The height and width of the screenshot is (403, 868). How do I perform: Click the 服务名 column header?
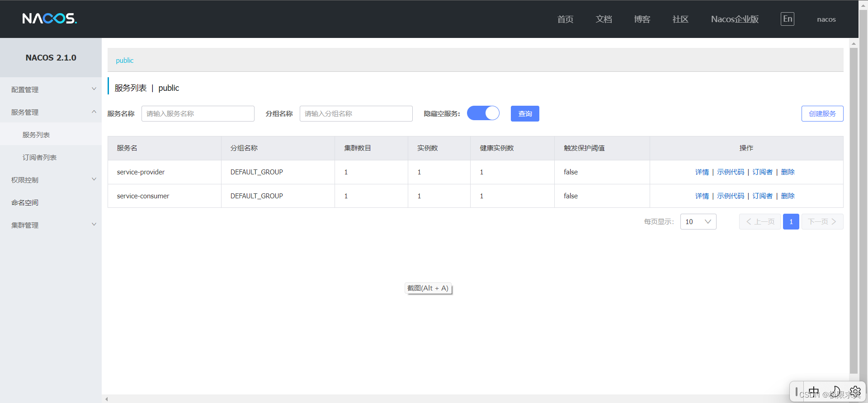coord(127,148)
